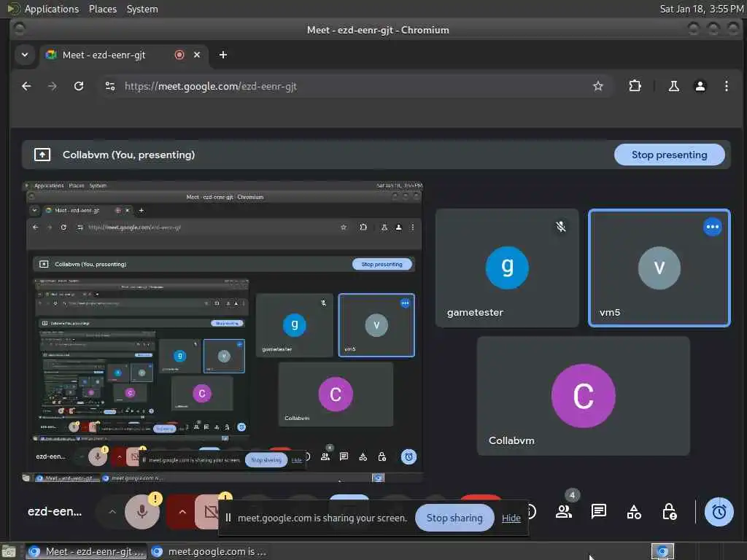Go back to the previous page

[x=27, y=86]
